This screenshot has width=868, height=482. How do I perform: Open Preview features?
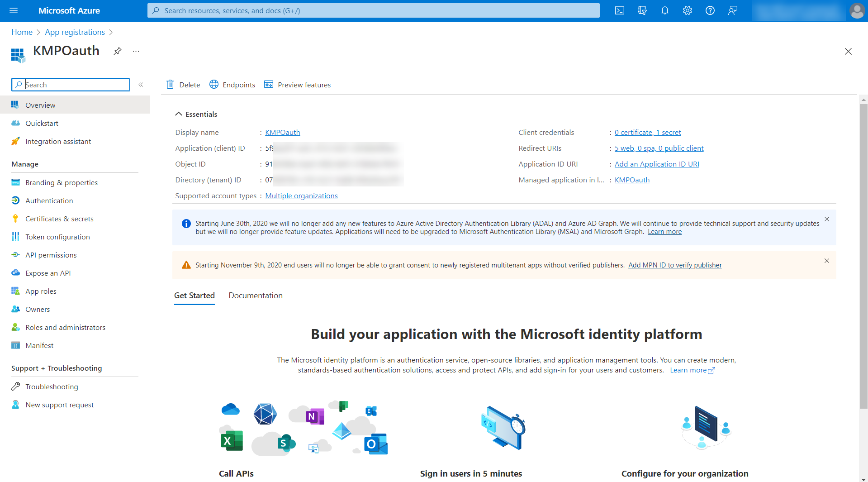(297, 85)
